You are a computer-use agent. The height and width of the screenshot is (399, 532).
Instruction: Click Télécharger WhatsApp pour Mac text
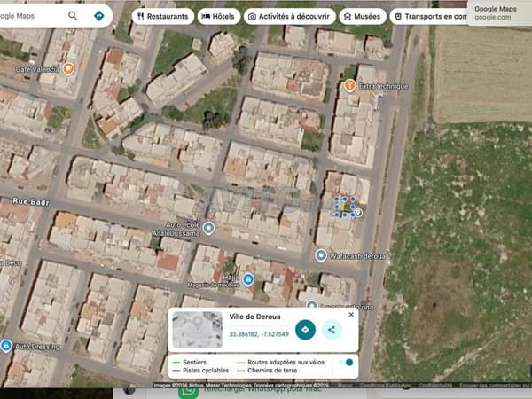click(x=262, y=390)
